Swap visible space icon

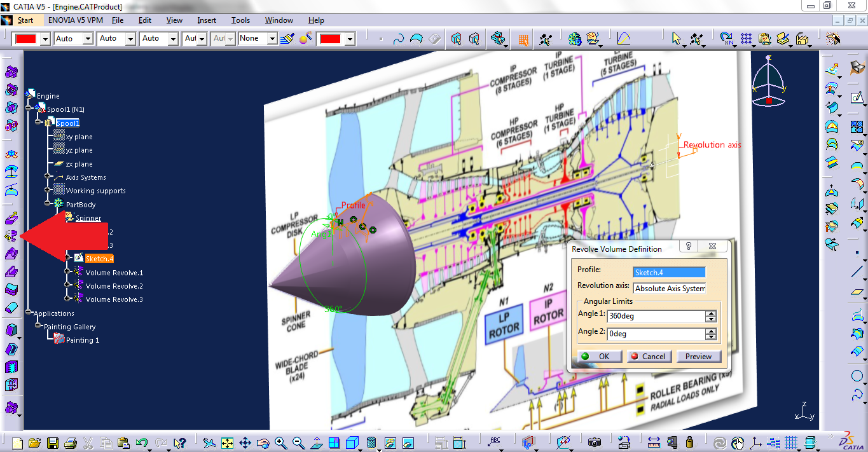coord(408,442)
